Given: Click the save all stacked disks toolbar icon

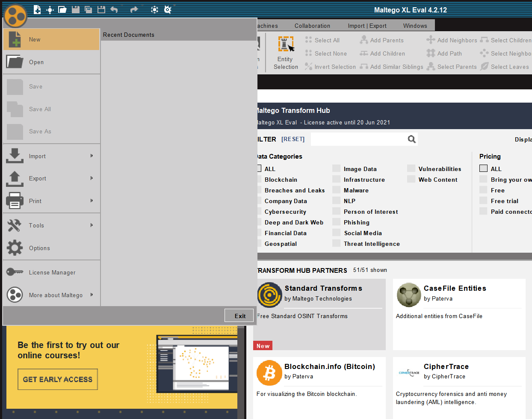Looking at the screenshot, I should point(89,9).
